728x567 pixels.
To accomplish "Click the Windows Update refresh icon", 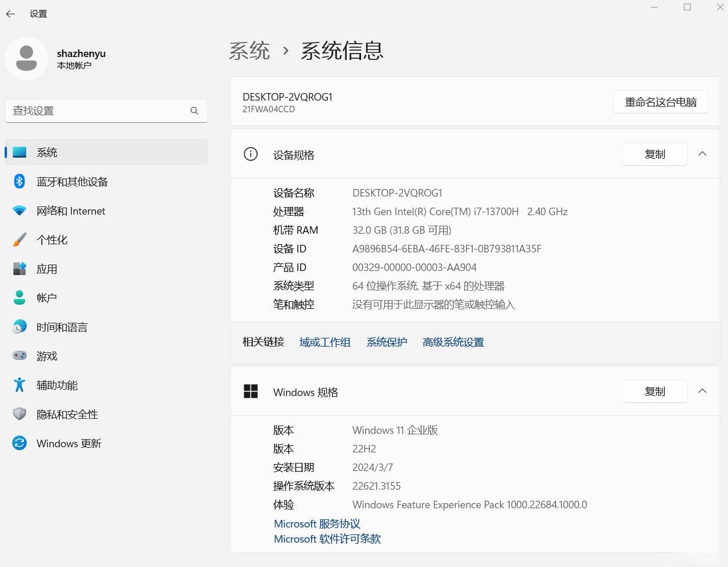I will pyautogui.click(x=19, y=443).
